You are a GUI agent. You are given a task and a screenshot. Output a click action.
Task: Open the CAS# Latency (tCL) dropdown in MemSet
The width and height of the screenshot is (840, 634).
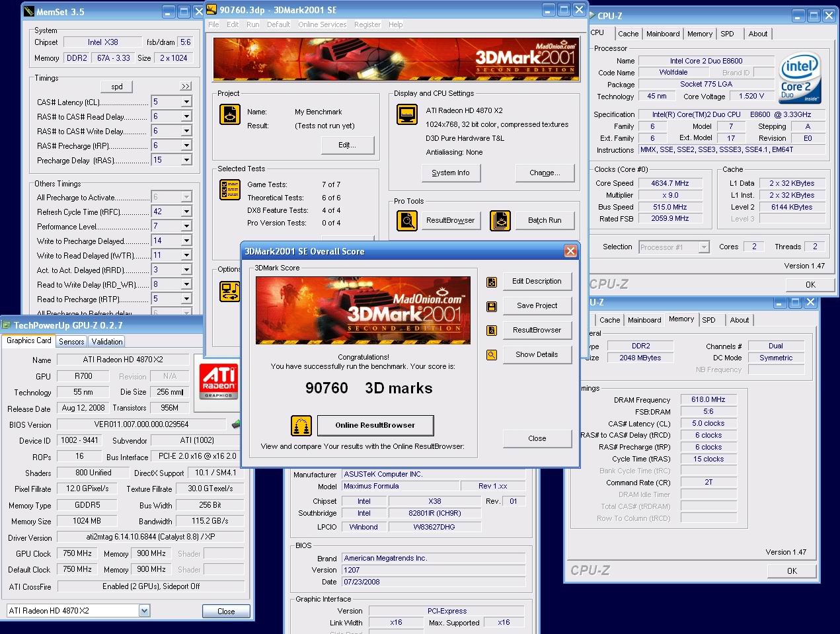tap(186, 102)
